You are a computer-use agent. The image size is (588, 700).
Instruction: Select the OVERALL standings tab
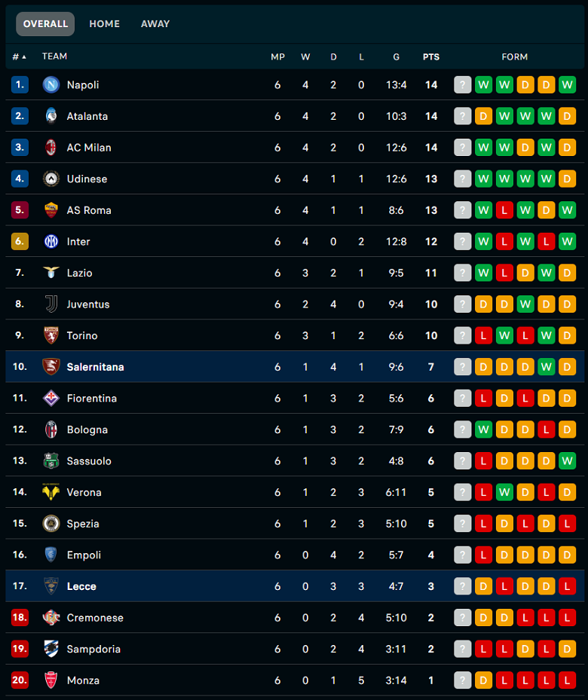point(45,24)
